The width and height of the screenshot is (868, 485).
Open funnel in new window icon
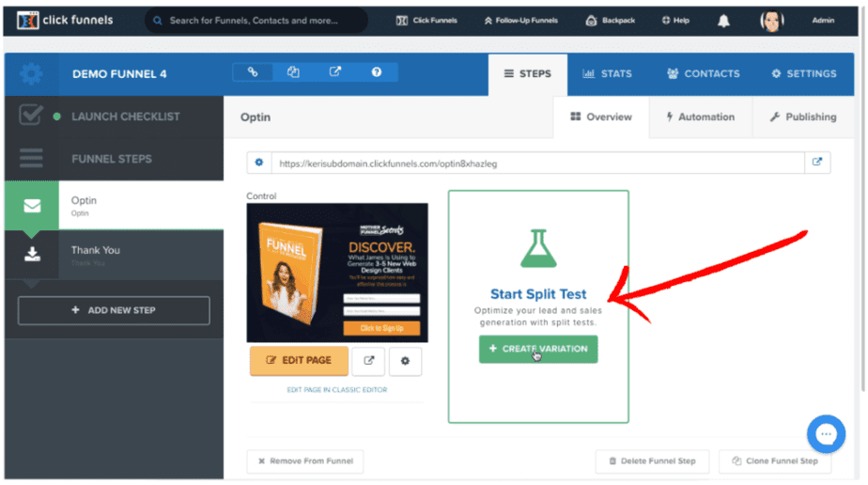(335, 72)
